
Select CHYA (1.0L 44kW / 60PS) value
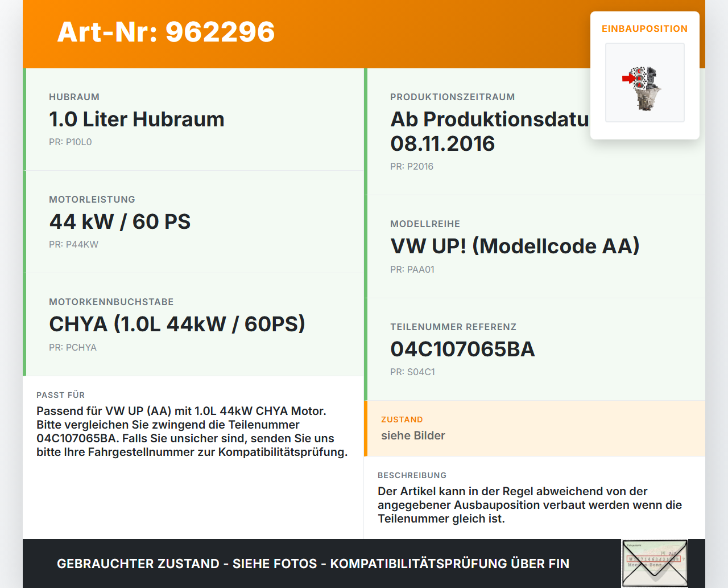(x=177, y=324)
